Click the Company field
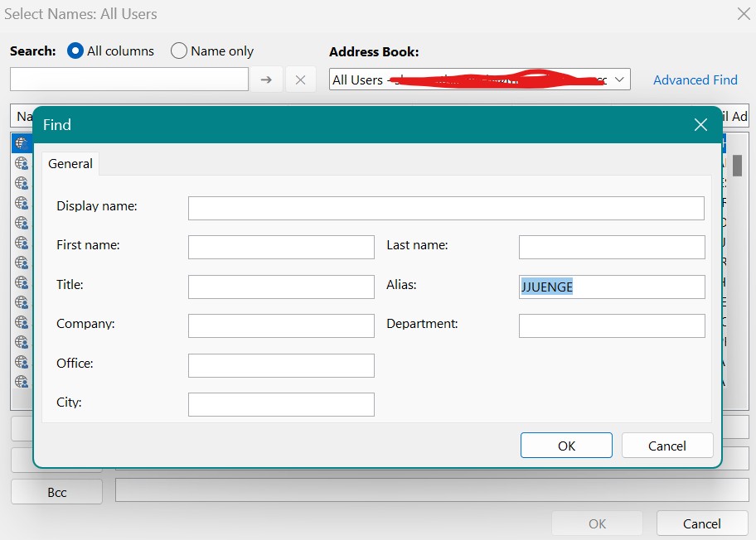Image resolution: width=756 pixels, height=540 pixels. click(x=281, y=325)
